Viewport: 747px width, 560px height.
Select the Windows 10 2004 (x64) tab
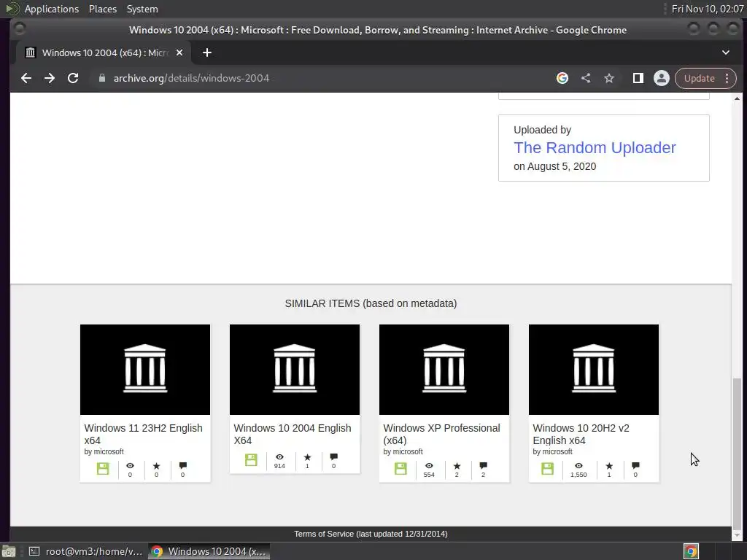pos(104,52)
